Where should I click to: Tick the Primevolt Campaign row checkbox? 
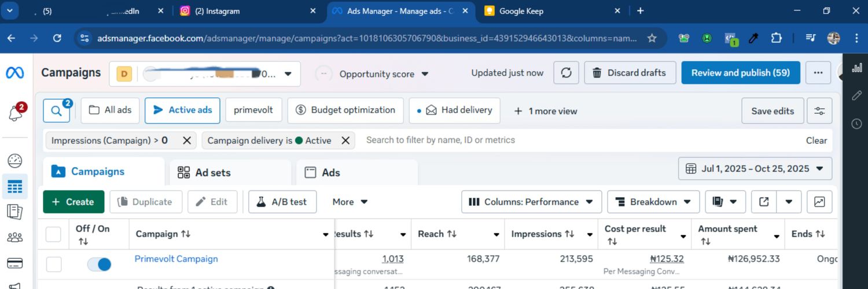pos(53,264)
